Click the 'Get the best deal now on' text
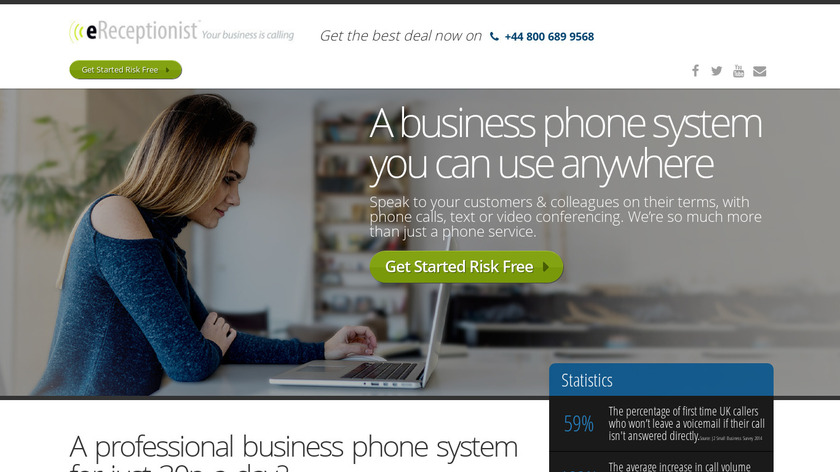This screenshot has height=472, width=840. pos(401,36)
